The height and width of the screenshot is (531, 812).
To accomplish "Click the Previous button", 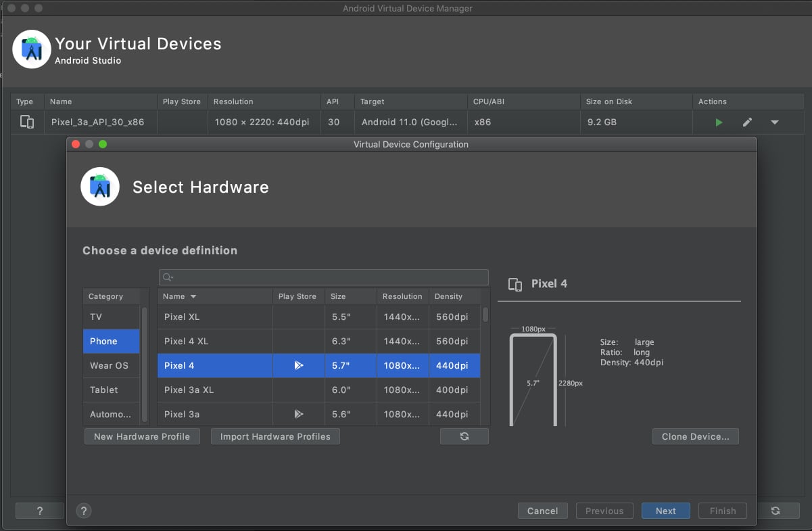I will [604, 511].
